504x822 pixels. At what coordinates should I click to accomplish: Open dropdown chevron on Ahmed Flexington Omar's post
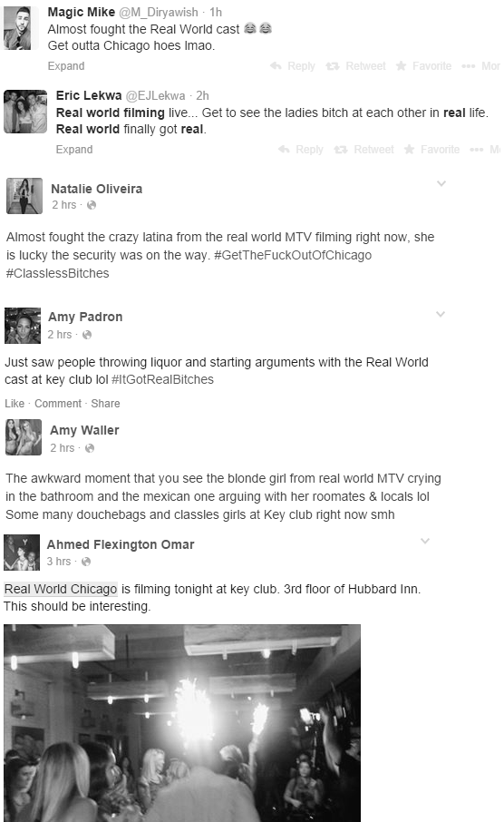coord(425,541)
